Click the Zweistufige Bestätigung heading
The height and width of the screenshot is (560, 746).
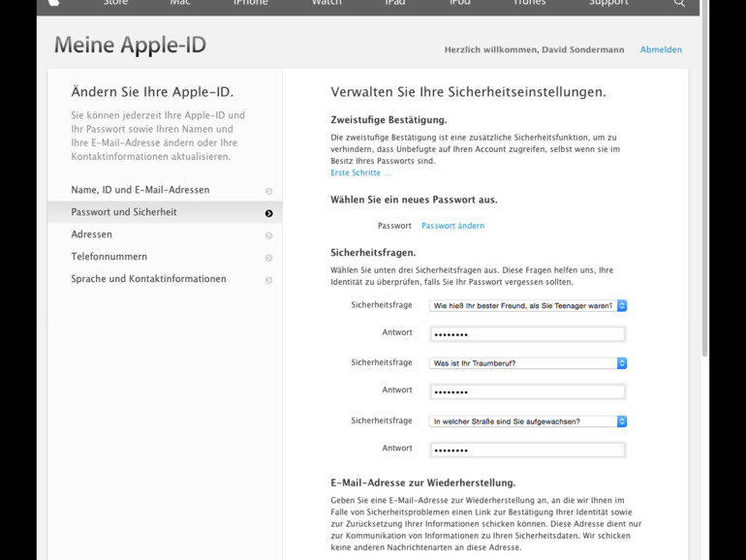click(389, 120)
